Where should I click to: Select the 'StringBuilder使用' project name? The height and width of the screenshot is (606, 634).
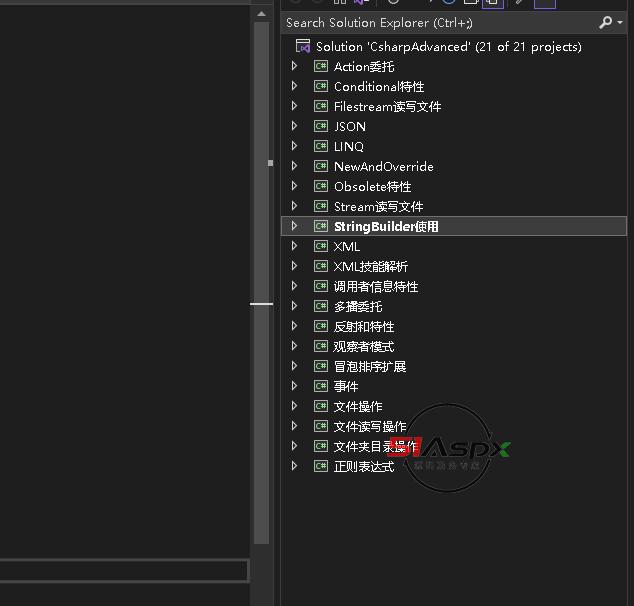tap(386, 226)
